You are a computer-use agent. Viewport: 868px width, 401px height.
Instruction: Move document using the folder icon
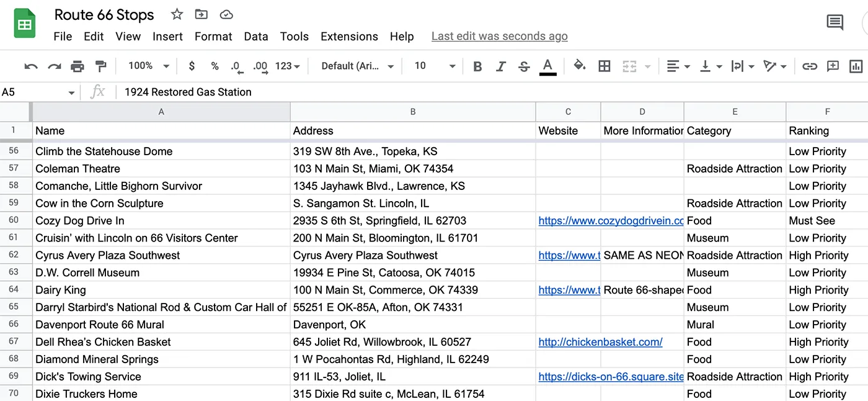201,14
